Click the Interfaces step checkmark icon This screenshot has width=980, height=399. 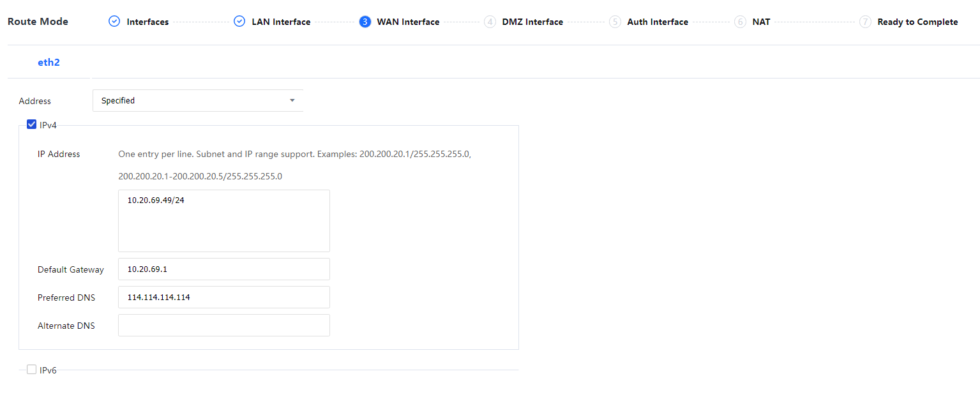coord(114,22)
